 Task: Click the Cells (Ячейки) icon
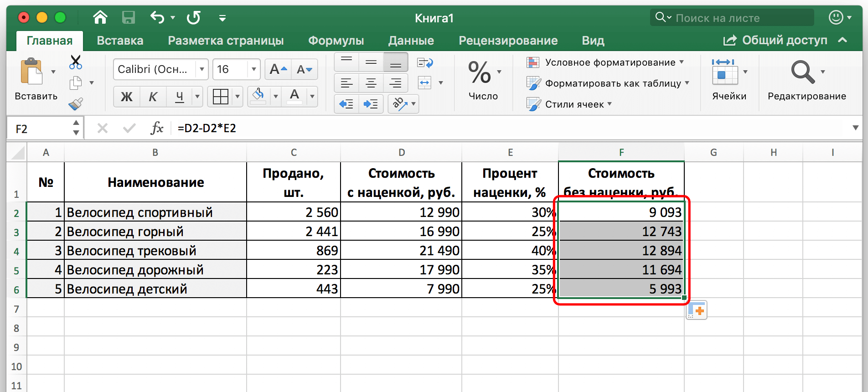pyautogui.click(x=725, y=72)
